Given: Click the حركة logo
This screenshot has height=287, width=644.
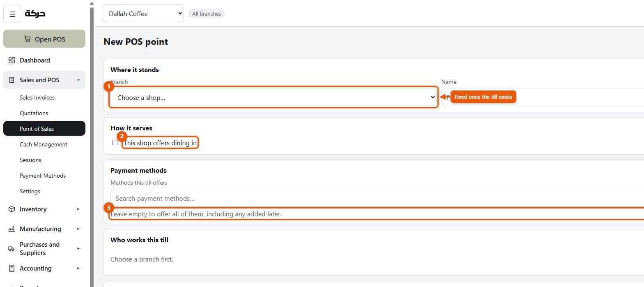Looking at the screenshot, I should coord(35,14).
